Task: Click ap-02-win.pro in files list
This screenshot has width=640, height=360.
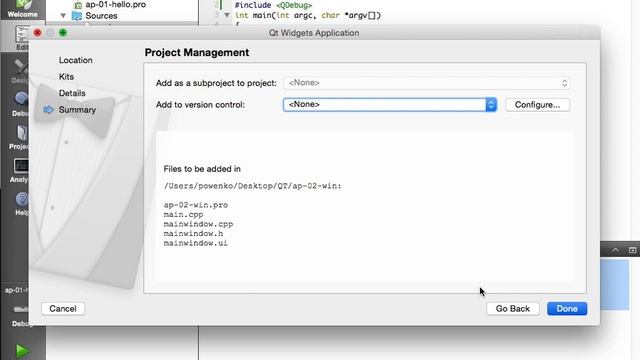Action: [x=196, y=205]
